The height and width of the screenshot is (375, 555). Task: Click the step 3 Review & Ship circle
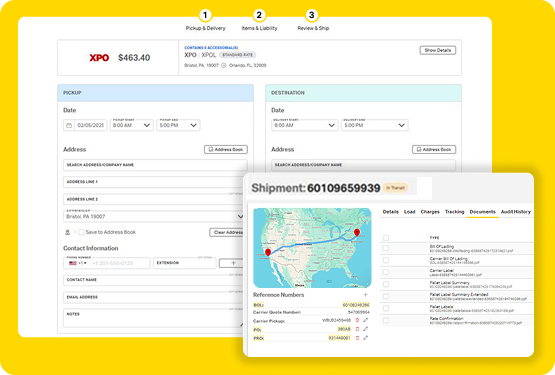click(311, 15)
